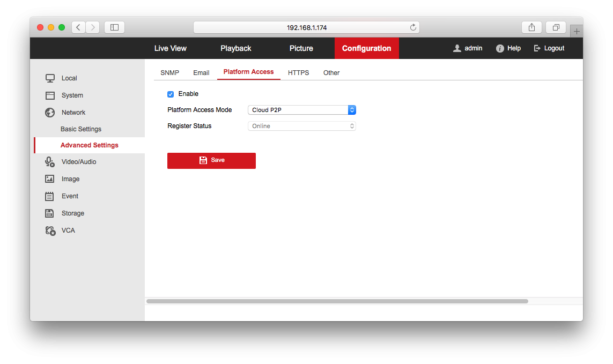Click the VCA icon in sidebar
The width and height of the screenshot is (613, 364).
50,231
